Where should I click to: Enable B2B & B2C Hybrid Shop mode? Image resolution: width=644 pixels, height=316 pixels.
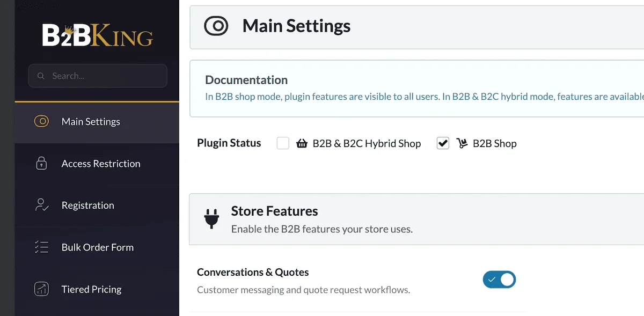coord(283,143)
